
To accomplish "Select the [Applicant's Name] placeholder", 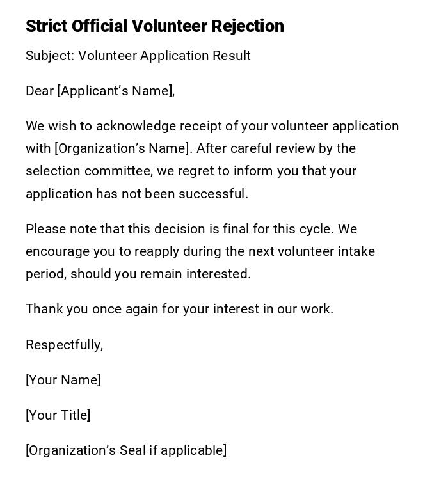I will pos(116,91).
